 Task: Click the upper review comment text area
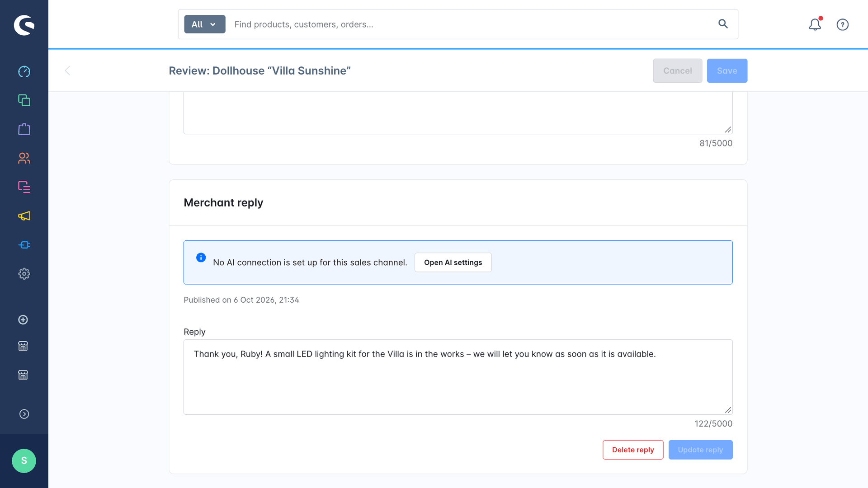(458, 113)
